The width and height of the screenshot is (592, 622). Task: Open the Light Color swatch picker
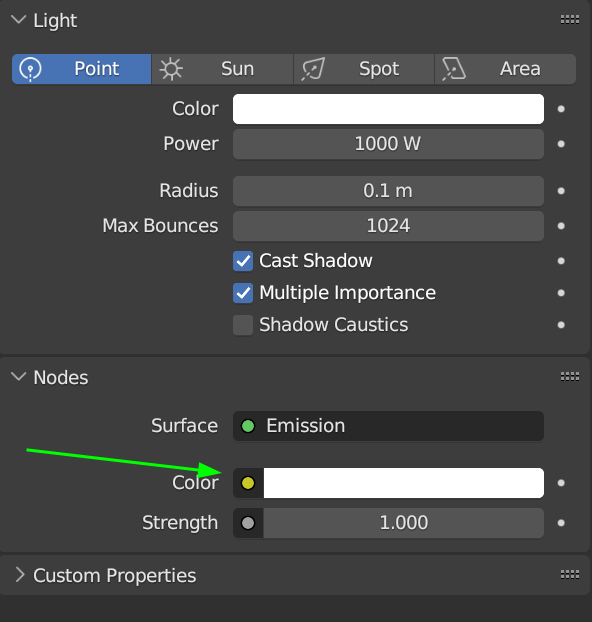click(388, 109)
